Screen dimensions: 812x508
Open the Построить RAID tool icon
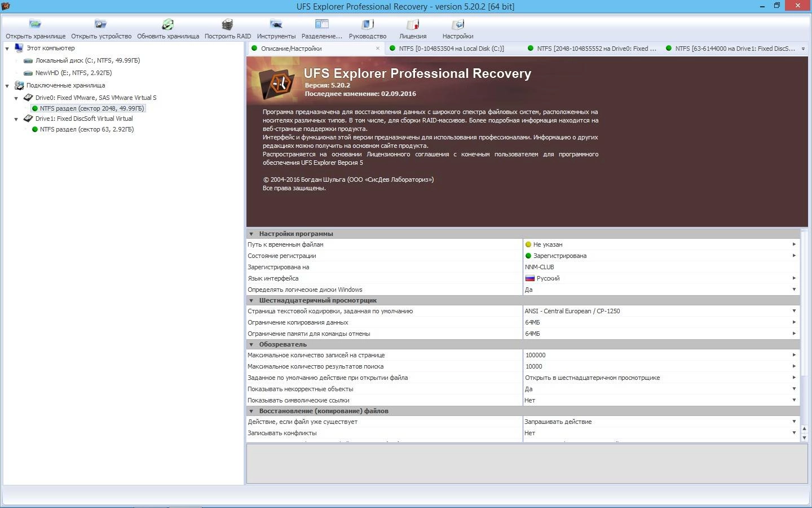coord(227,24)
